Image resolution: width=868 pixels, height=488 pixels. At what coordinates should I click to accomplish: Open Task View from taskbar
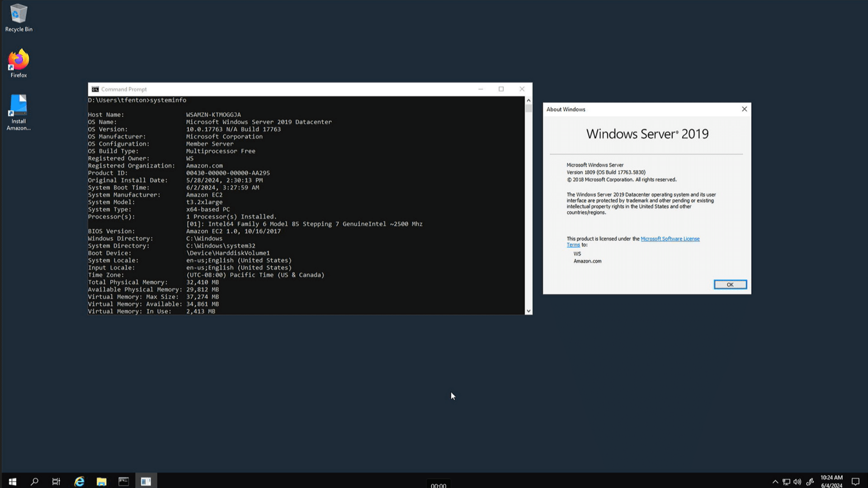(56, 482)
